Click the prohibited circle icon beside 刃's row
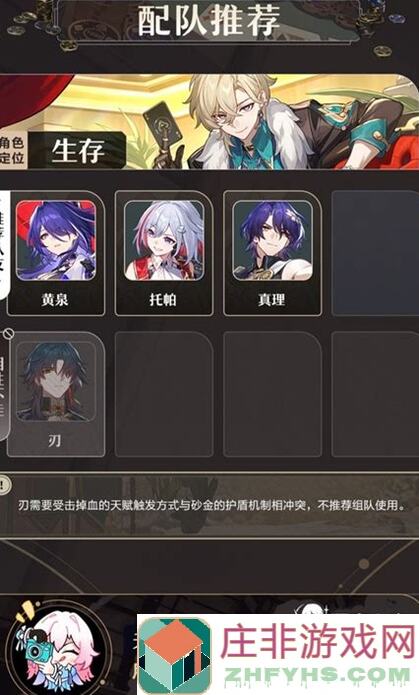 tap(8, 333)
